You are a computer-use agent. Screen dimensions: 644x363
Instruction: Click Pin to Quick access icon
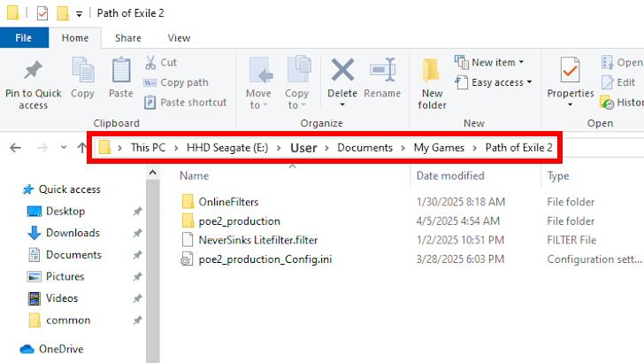(34, 71)
